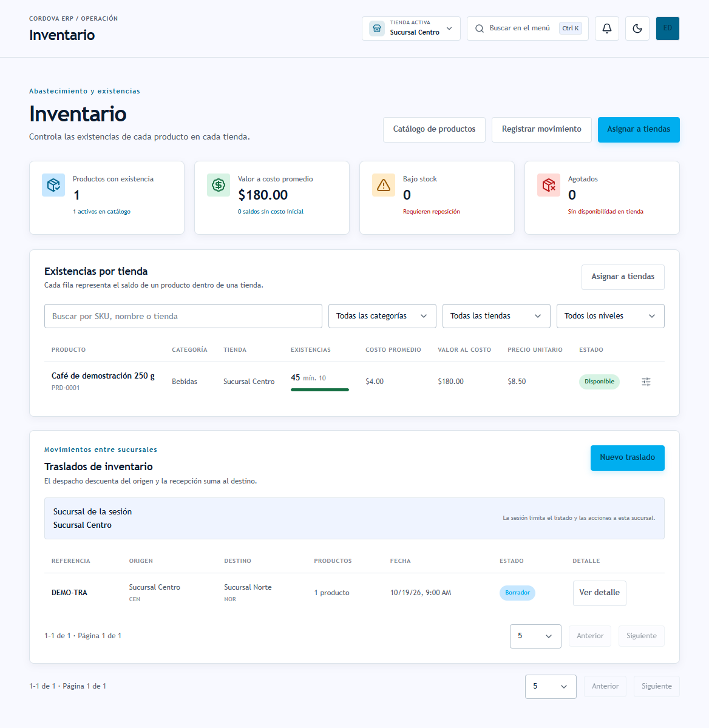Click the Bajo stock warning triangle icon
This screenshot has width=709, height=728.
click(x=384, y=185)
